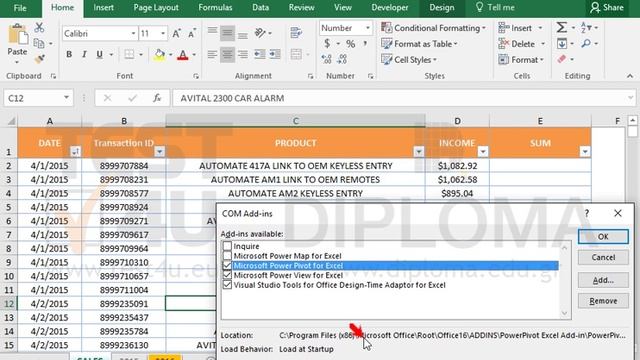Switch to the Developer tab
Image resolution: width=640 pixels, height=360 pixels.
tap(390, 8)
